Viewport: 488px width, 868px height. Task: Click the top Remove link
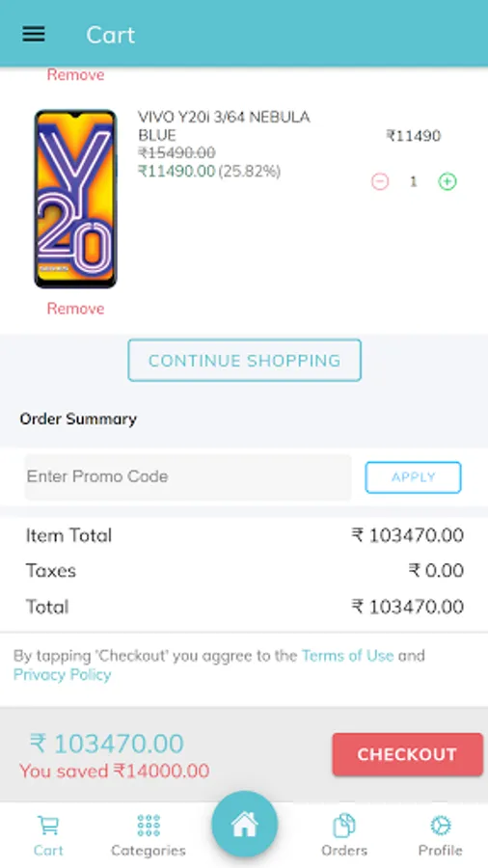click(x=75, y=74)
